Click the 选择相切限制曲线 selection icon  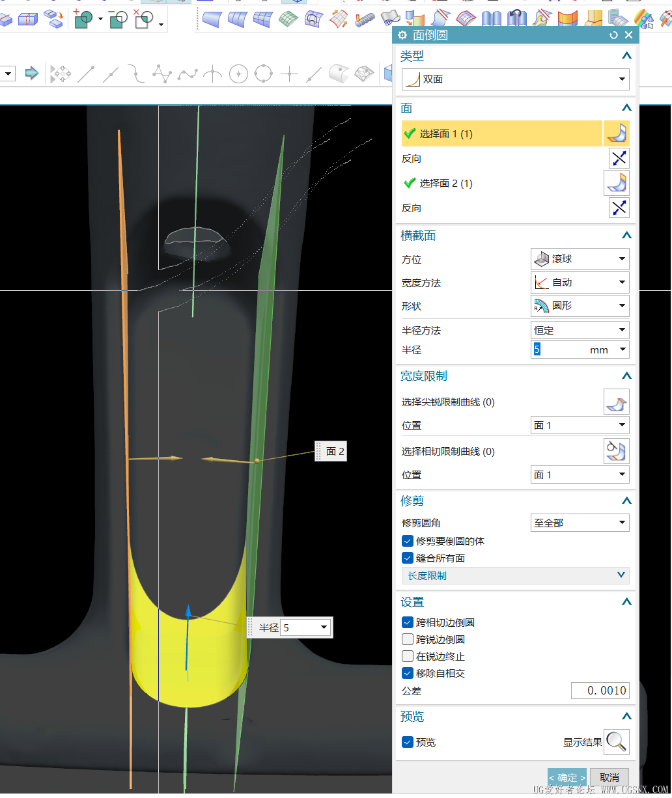616,451
